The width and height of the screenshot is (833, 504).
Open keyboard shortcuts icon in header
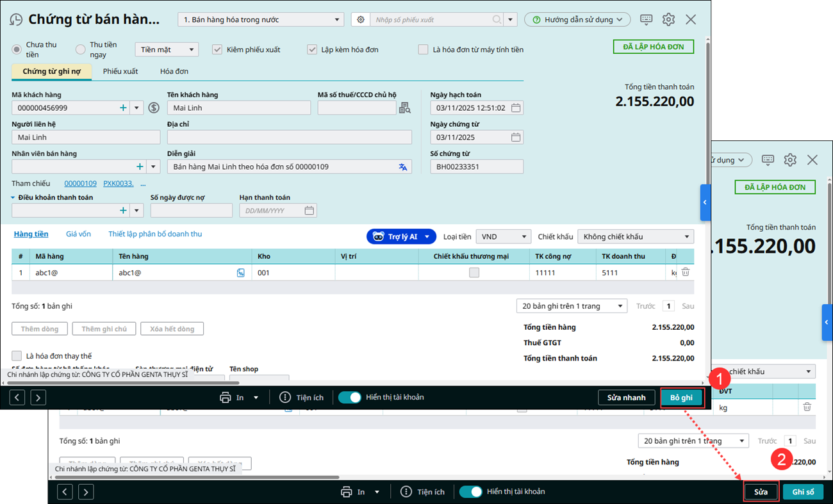point(646,20)
